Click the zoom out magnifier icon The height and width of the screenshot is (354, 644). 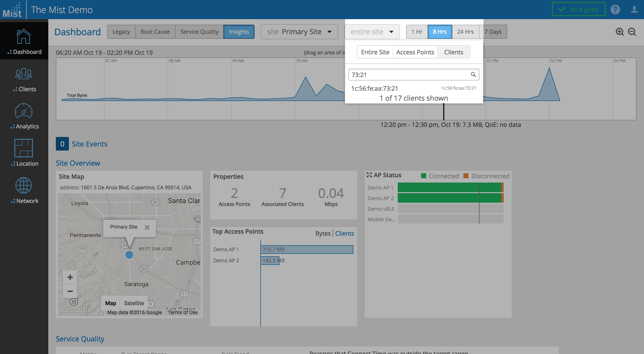click(x=632, y=32)
